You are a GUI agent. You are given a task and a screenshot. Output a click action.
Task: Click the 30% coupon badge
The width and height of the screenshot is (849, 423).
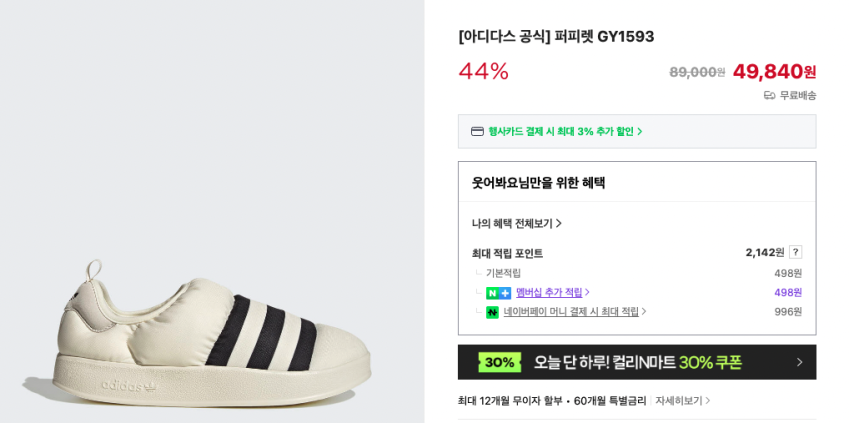[x=499, y=362]
